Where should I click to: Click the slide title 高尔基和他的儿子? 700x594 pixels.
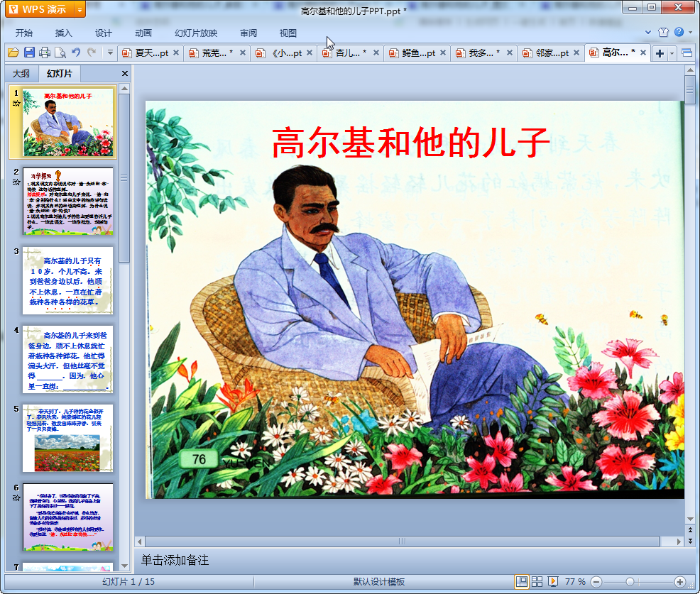(x=411, y=142)
